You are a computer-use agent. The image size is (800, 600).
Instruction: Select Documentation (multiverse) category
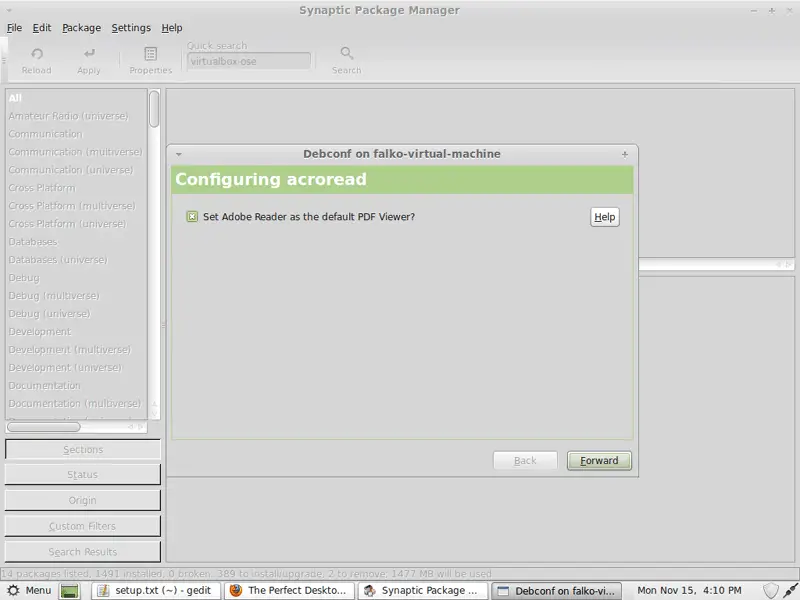77,404
